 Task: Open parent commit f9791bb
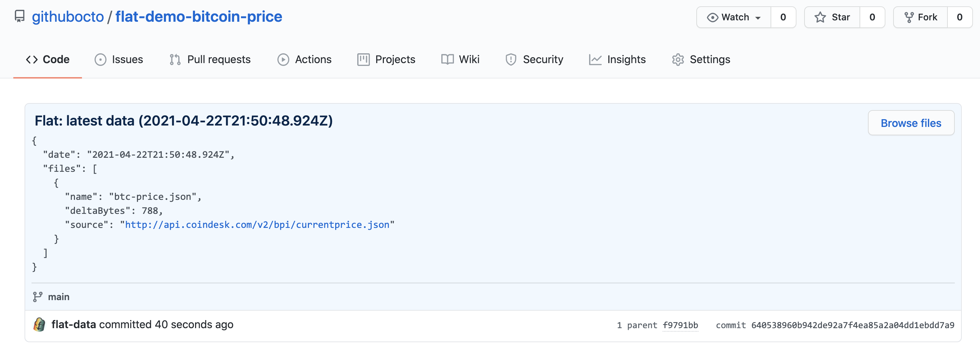pos(680,325)
